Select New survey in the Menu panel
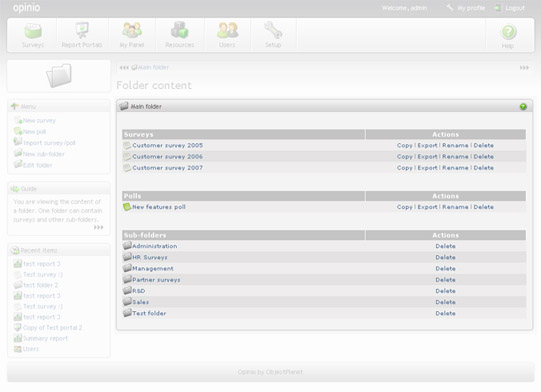The height and width of the screenshot is (392, 541). pyautogui.click(x=39, y=120)
